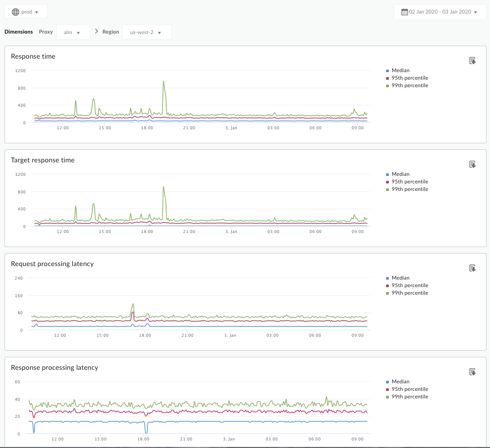Export the Target response time chart

(x=472, y=164)
